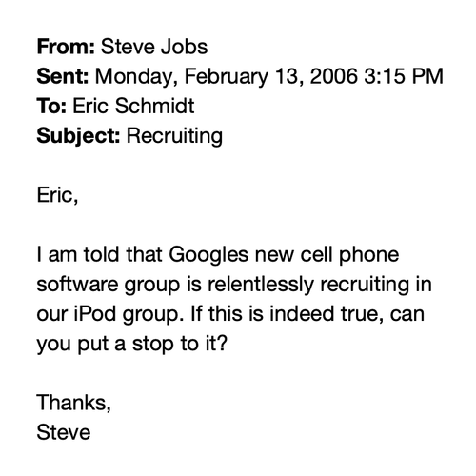The width and height of the screenshot is (476, 476).
Task: Click the 3:15 PM timestamp
Action: 404,76
